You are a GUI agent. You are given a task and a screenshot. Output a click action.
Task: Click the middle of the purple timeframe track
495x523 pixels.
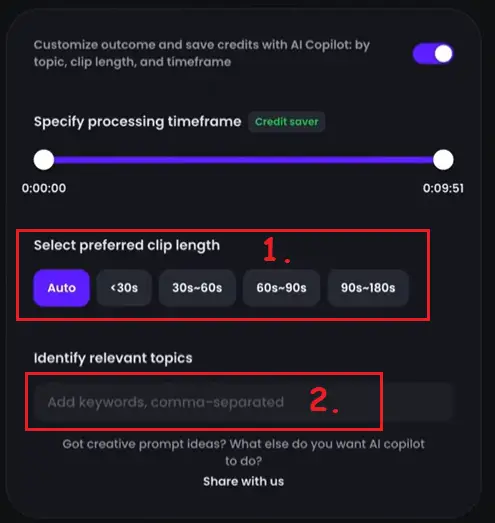coord(243,160)
